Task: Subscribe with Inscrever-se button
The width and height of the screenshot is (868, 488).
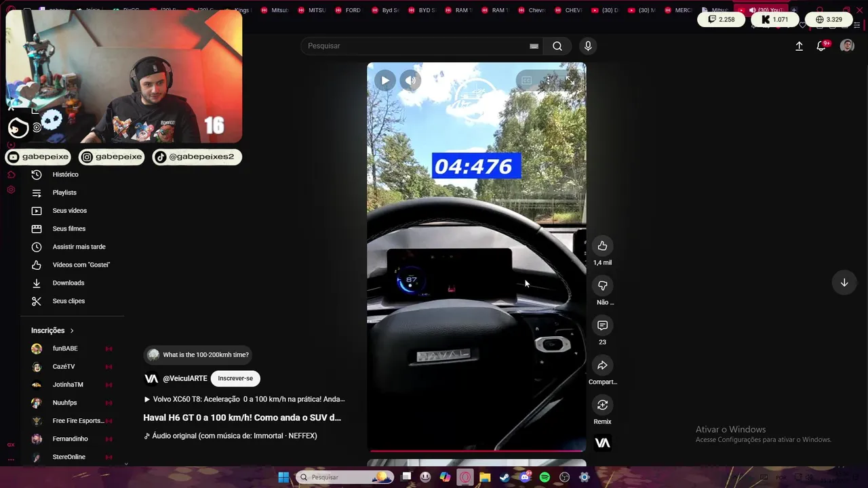Action: coord(235,378)
